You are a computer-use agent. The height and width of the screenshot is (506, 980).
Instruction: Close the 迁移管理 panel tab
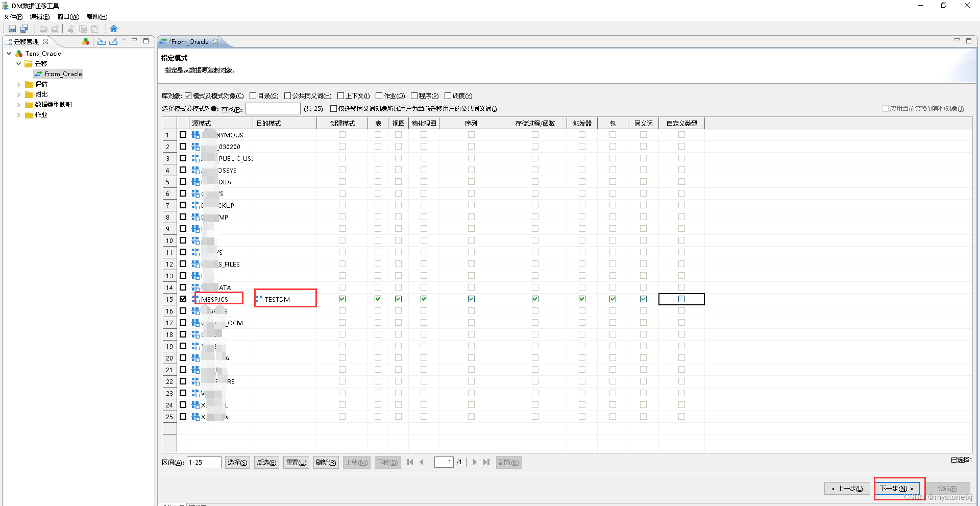pyautogui.click(x=45, y=41)
